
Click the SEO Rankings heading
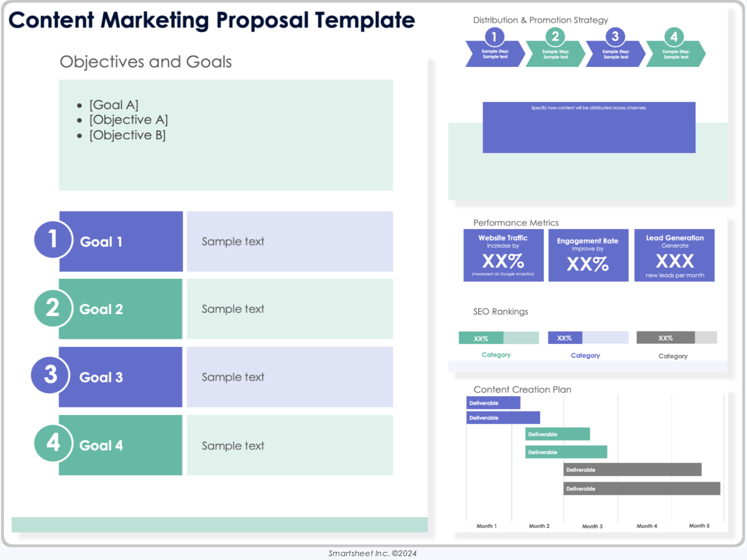pos(500,311)
